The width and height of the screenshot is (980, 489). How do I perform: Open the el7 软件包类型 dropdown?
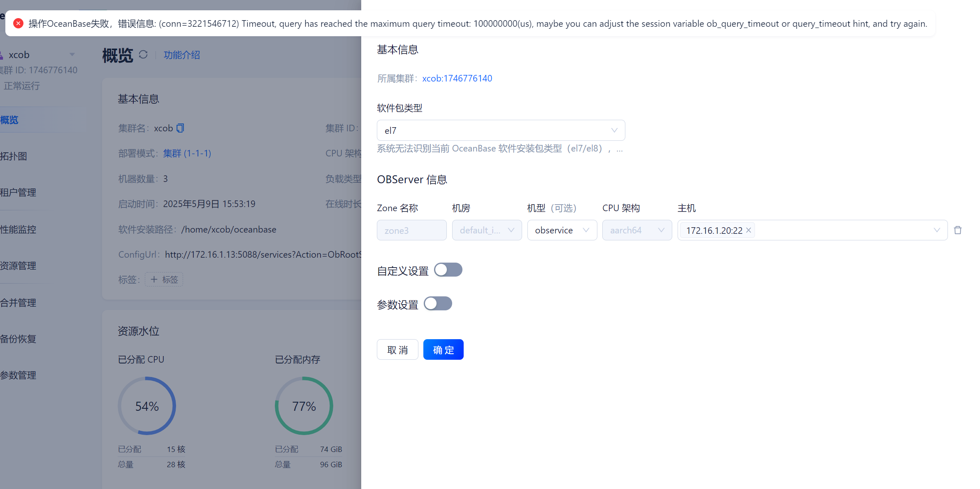coord(501,130)
